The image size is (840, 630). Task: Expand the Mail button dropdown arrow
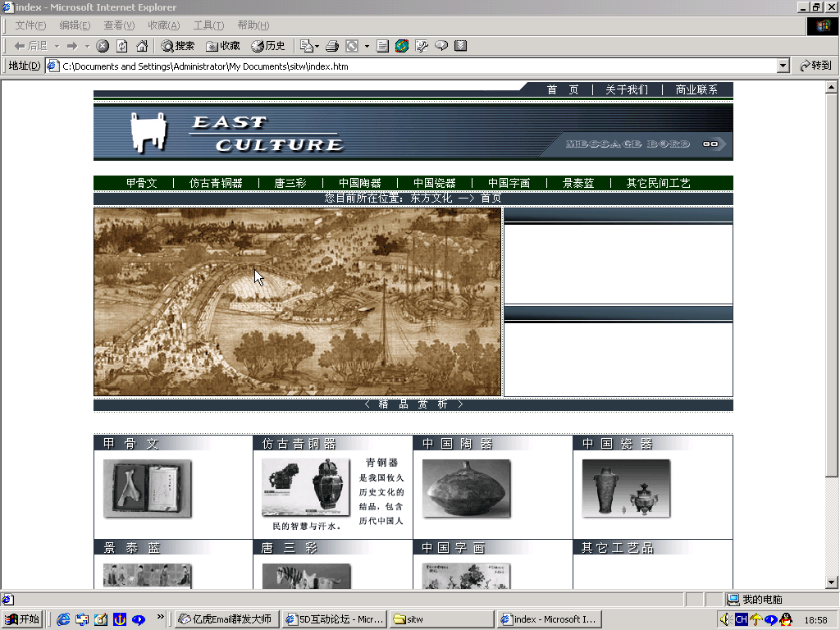[x=317, y=46]
